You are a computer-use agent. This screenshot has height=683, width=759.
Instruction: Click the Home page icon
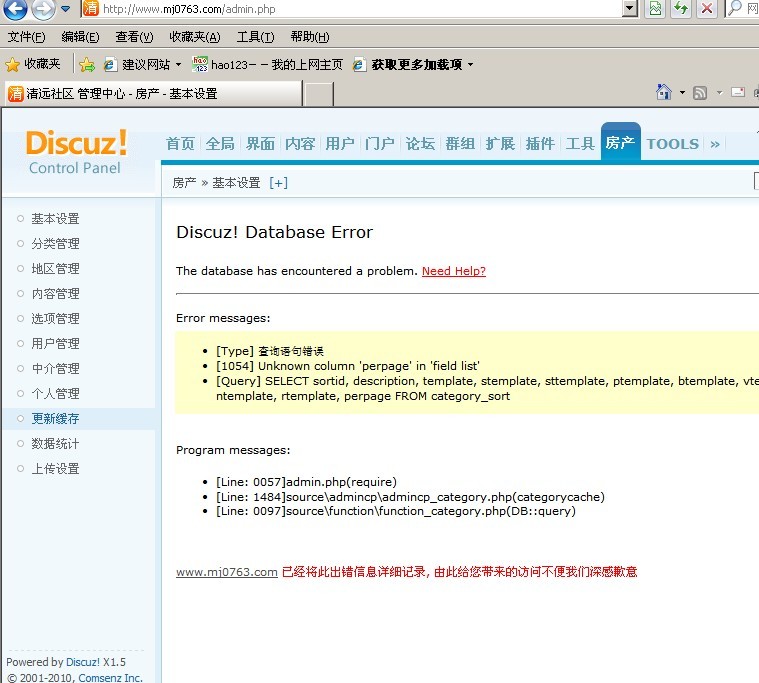[x=664, y=91]
